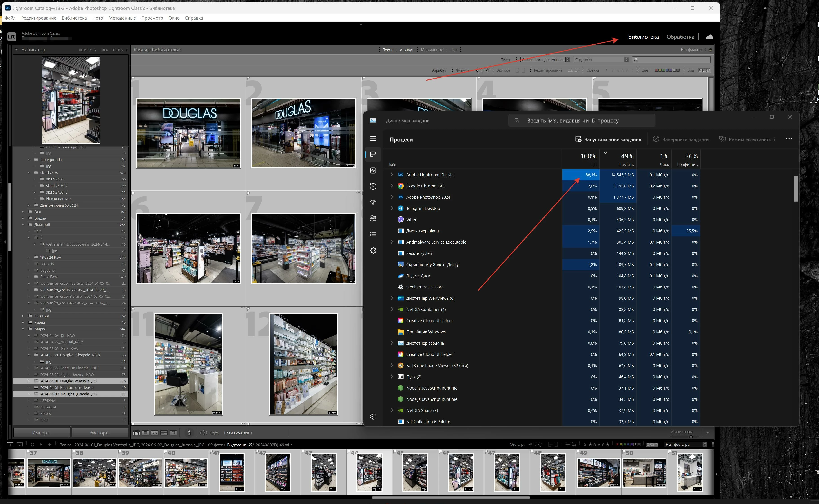
Task: Click the cloud sync status icon
Action: coord(709,37)
